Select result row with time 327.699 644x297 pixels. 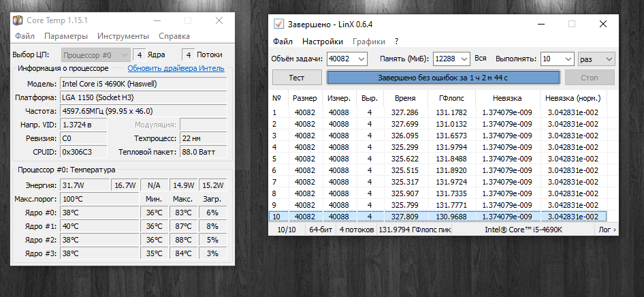pyautogui.click(x=438, y=124)
